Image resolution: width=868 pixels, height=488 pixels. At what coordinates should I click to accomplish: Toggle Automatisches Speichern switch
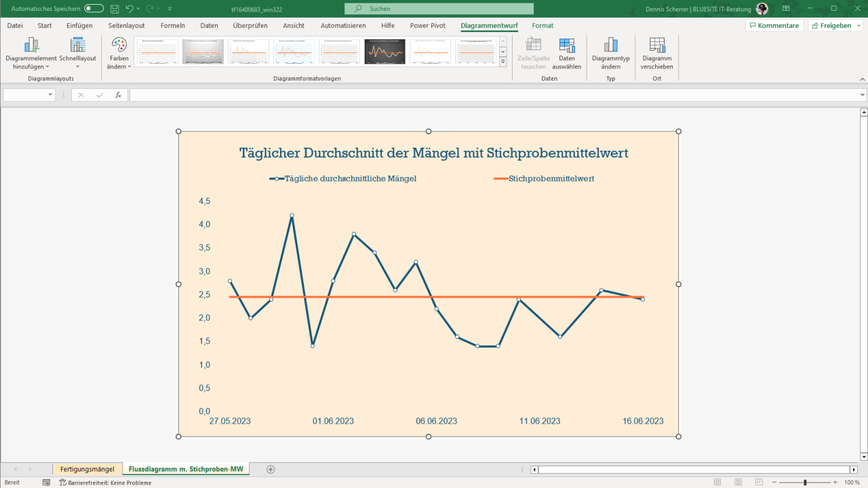(x=94, y=9)
